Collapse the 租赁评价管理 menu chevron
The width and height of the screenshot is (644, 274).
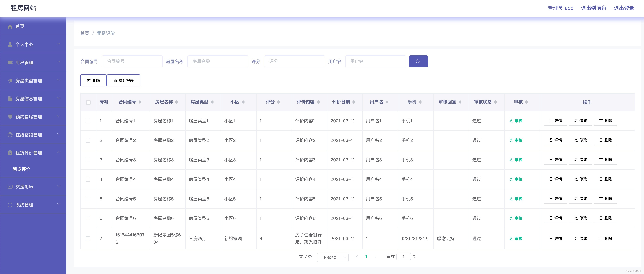(x=59, y=152)
